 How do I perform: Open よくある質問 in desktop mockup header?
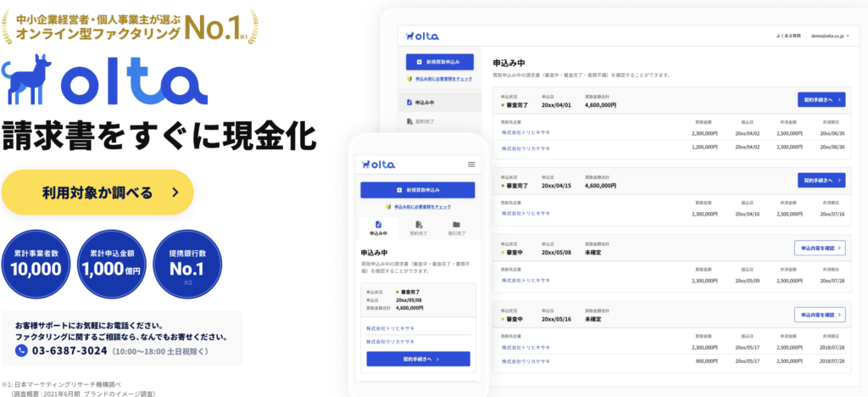pyautogui.click(x=789, y=36)
